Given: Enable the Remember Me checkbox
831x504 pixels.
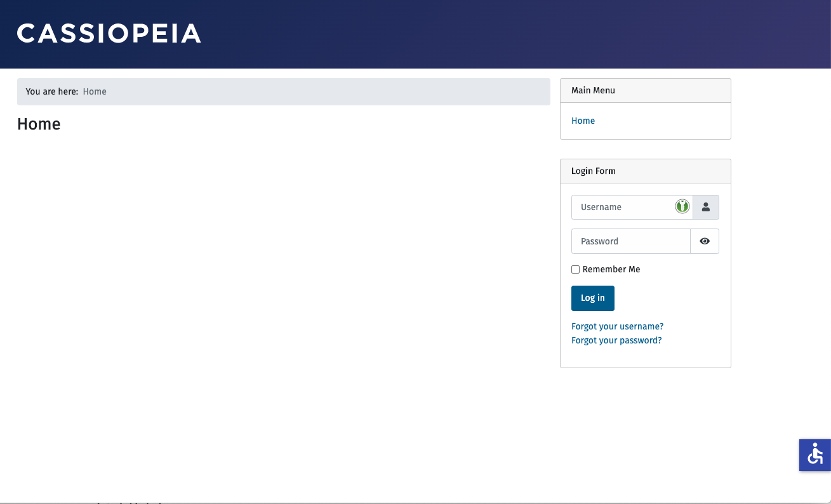Looking at the screenshot, I should coord(575,269).
